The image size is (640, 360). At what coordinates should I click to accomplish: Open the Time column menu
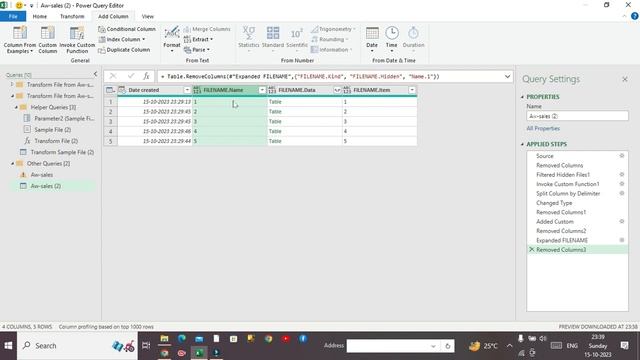pos(391,39)
